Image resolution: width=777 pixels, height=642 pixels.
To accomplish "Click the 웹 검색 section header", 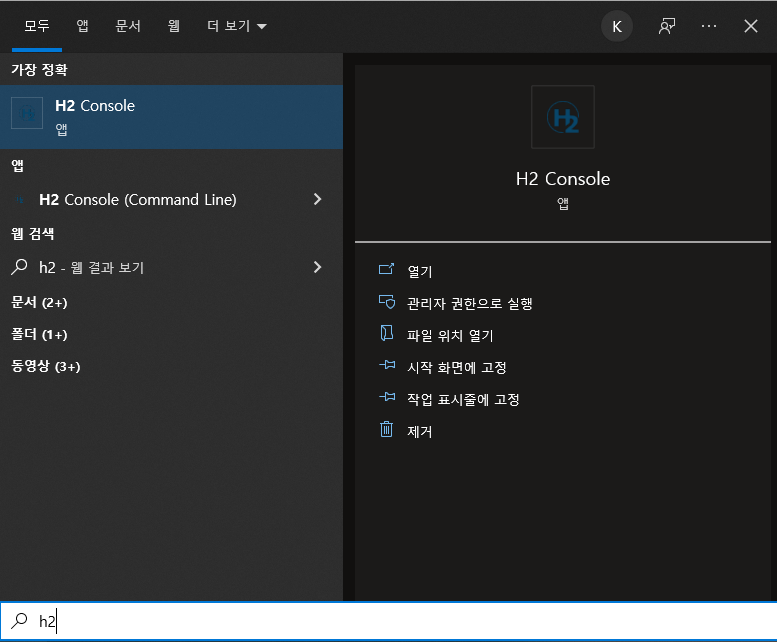I will point(33,233).
